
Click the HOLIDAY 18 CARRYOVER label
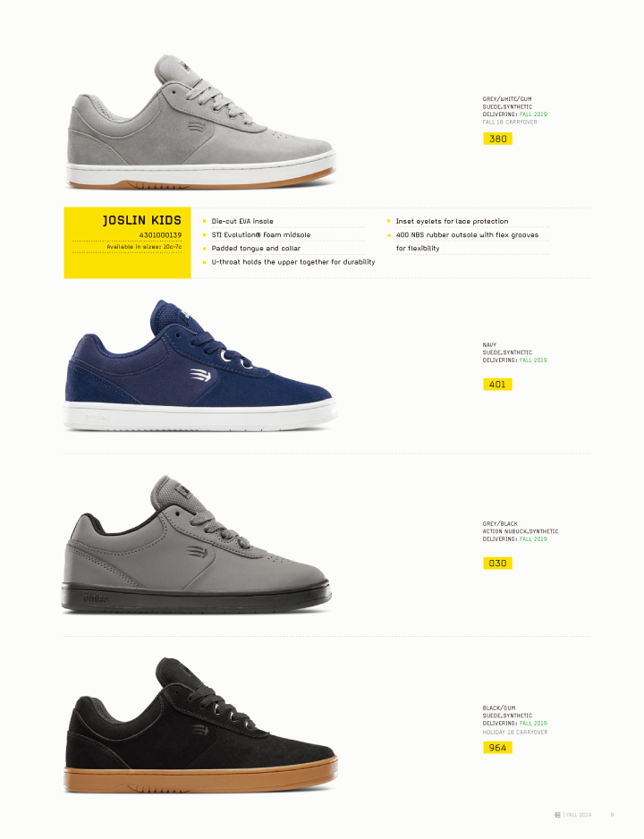515,732
